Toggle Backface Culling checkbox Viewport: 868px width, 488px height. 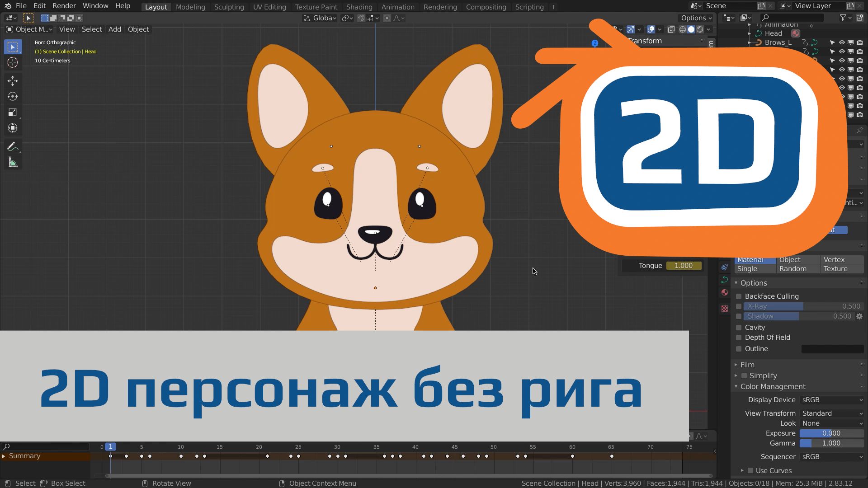tap(739, 296)
